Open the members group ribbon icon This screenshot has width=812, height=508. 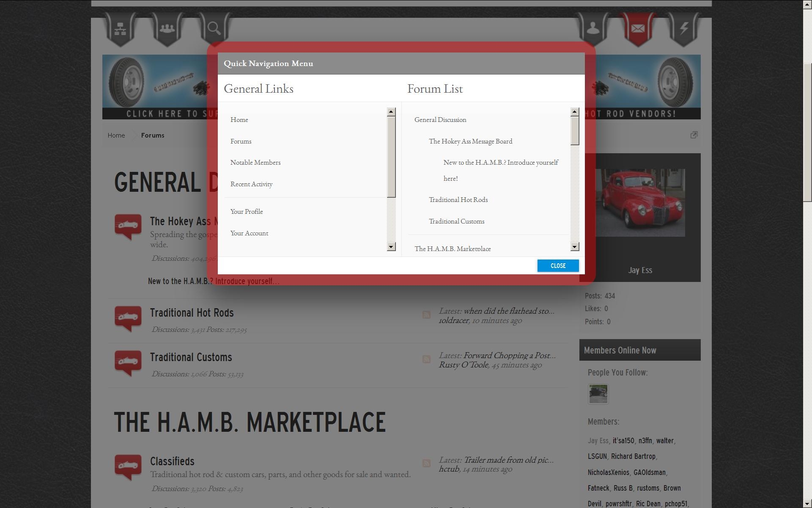167,29
